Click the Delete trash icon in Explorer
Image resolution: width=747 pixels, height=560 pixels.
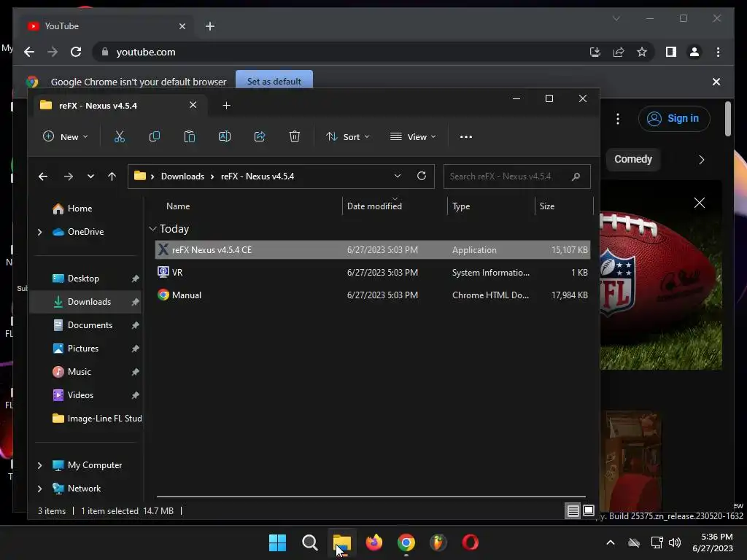click(x=295, y=136)
